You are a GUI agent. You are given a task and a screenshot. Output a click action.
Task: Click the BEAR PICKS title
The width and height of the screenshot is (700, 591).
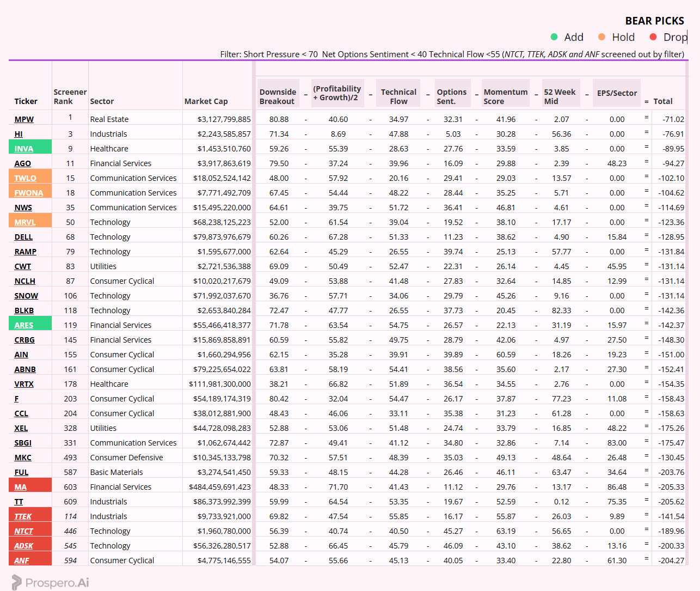pos(655,21)
